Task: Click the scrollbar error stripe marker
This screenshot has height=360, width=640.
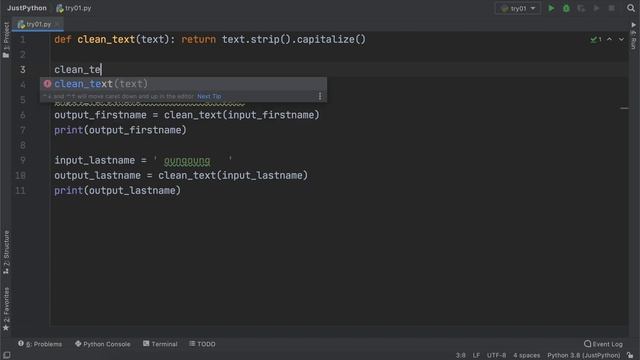Action: point(624,108)
